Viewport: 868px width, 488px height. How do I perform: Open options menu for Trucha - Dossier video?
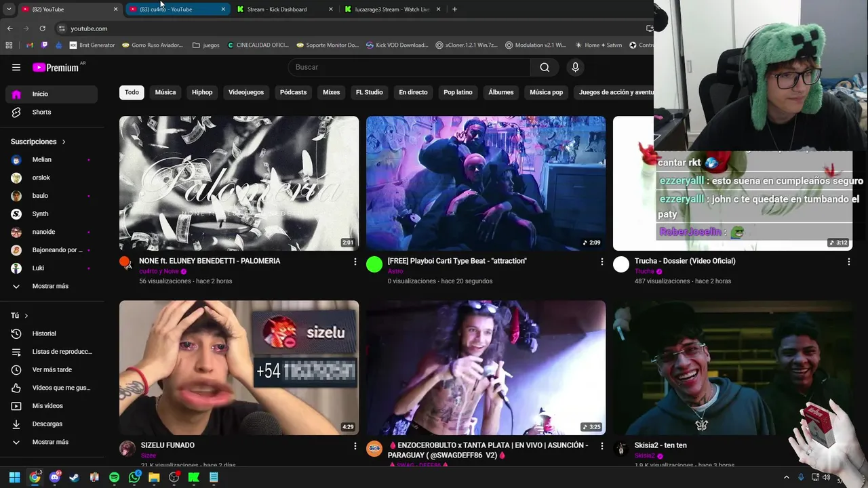click(848, 262)
